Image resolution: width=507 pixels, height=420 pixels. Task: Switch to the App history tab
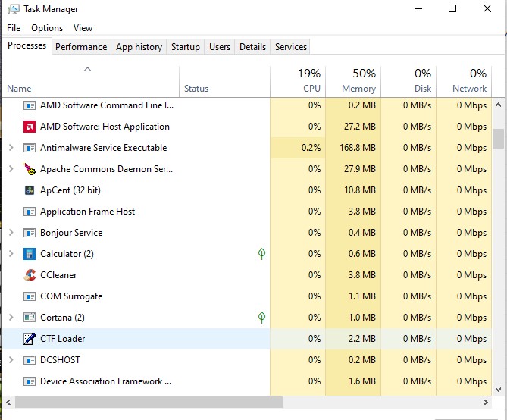[139, 47]
